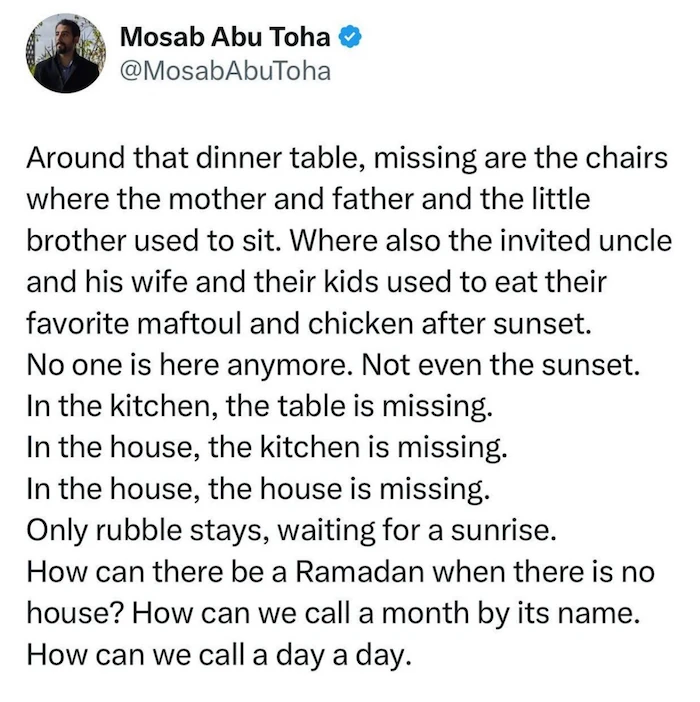The height and width of the screenshot is (702, 700).
Task: Click the line "where the mother and father"
Action: [x=307, y=198]
